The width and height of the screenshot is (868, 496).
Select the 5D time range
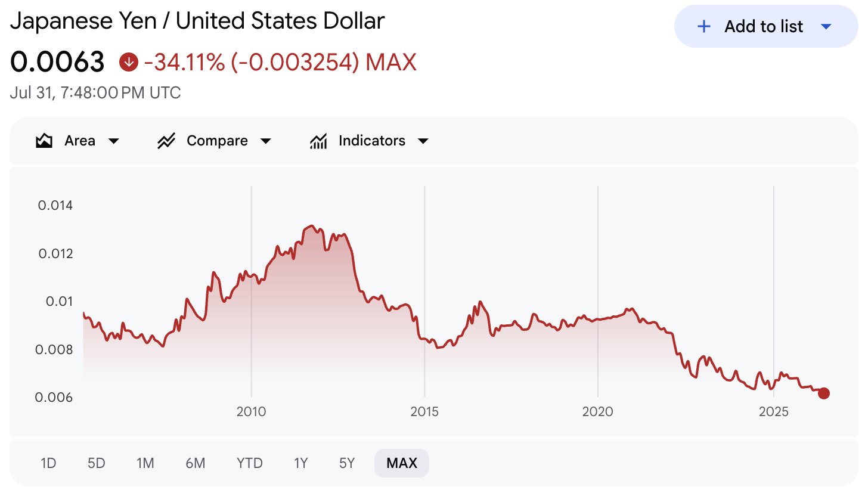96,463
